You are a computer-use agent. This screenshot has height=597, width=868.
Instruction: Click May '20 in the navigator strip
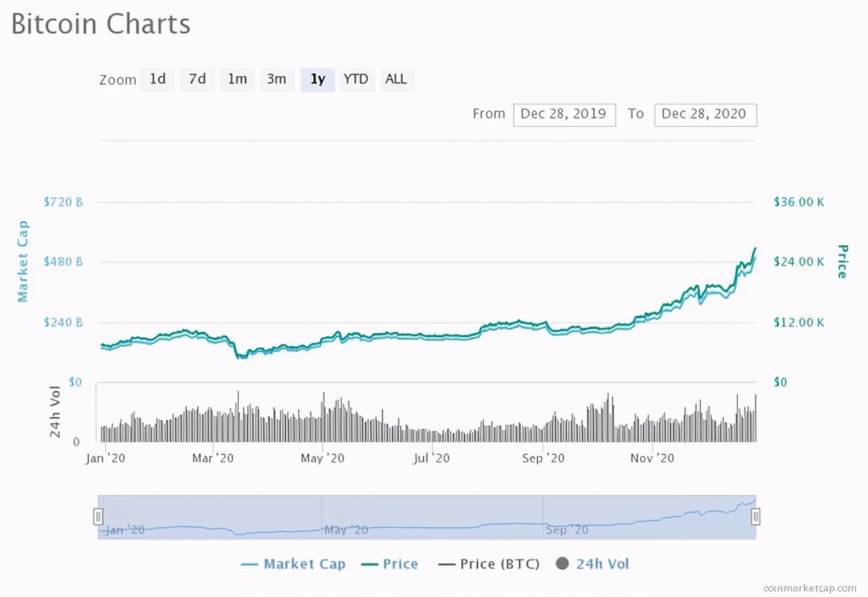pyautogui.click(x=346, y=529)
